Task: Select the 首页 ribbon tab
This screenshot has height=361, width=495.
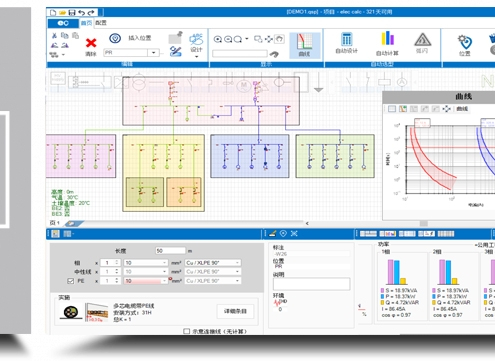Action: pos(86,23)
